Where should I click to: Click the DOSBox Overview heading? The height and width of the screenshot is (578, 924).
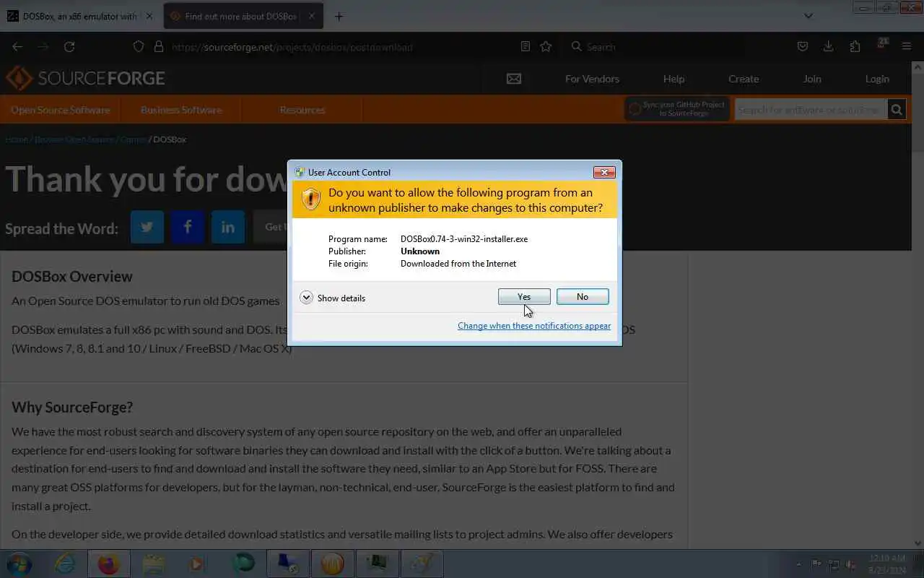click(x=72, y=277)
